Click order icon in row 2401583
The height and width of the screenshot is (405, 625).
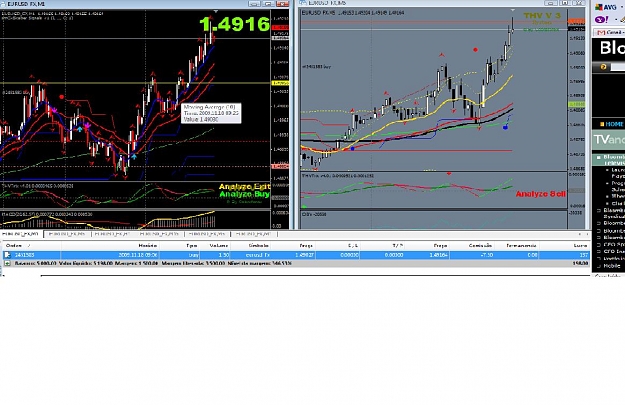click(8, 255)
